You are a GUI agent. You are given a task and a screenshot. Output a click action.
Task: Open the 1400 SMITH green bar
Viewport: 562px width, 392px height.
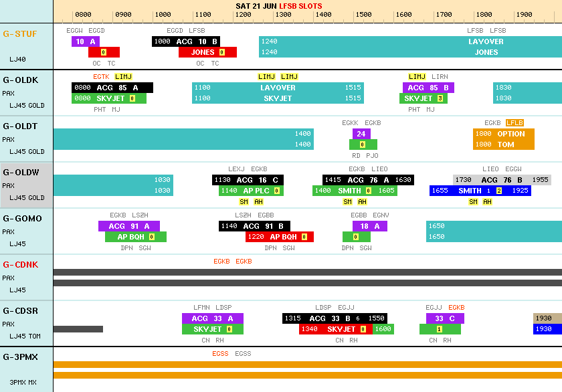tap(355, 191)
